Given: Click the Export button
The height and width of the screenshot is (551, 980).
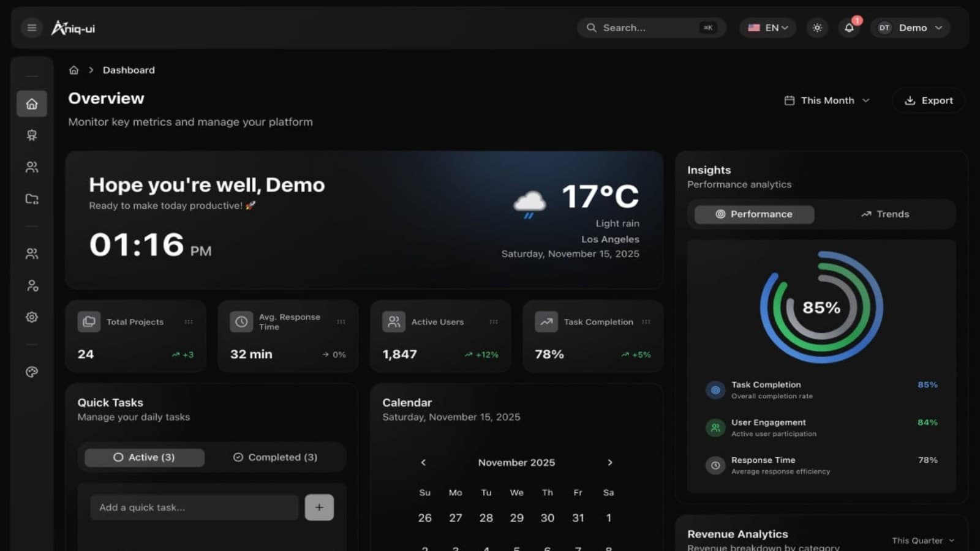Looking at the screenshot, I should (x=929, y=100).
